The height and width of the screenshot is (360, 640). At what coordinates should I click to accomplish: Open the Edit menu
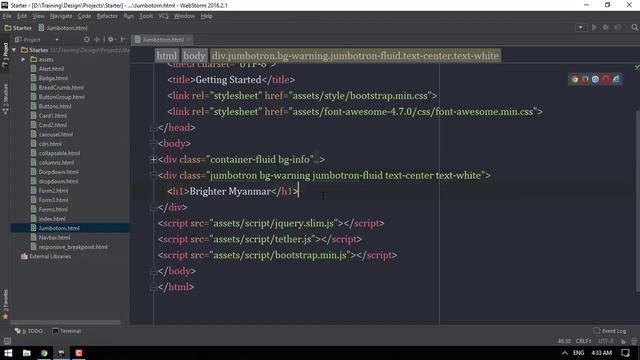[x=22, y=16]
